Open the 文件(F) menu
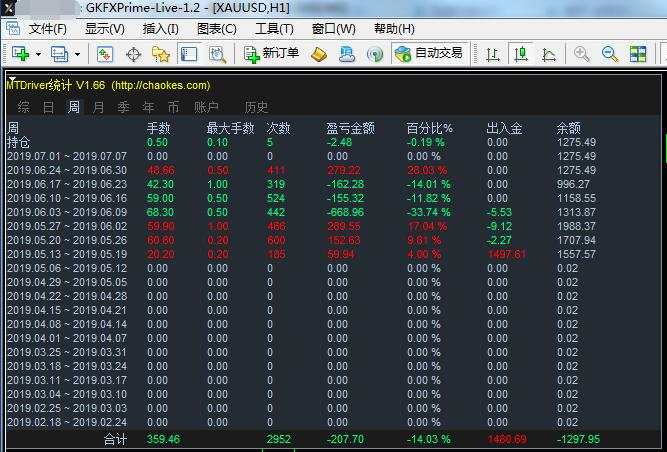Viewport: 667px width, 452px height. click(48, 29)
